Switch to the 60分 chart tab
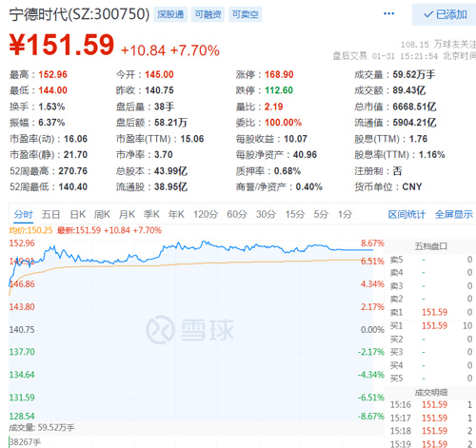 (237, 215)
